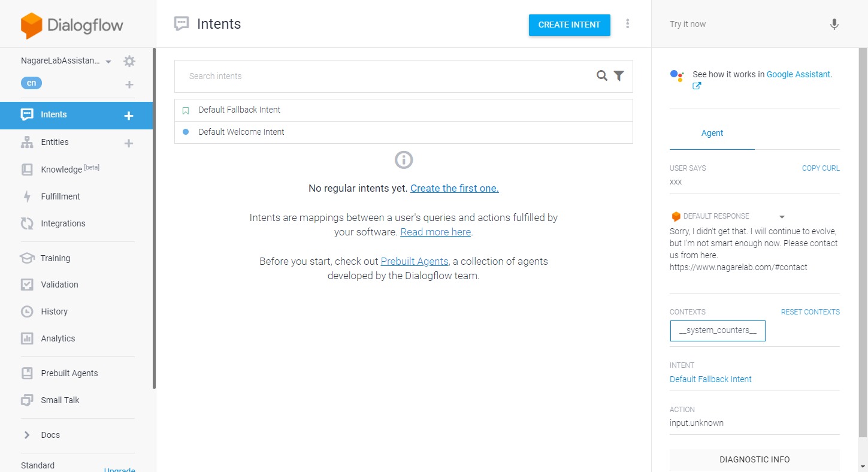Click the Upgrade link

120,470
